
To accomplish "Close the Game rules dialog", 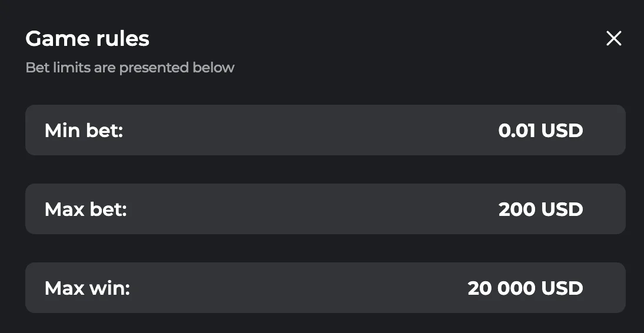I will pyautogui.click(x=613, y=39).
